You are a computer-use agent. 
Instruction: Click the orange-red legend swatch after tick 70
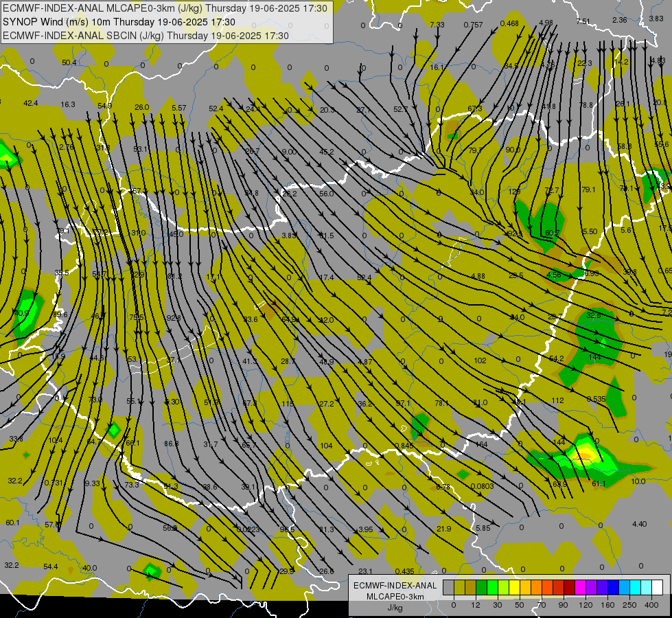point(547,587)
